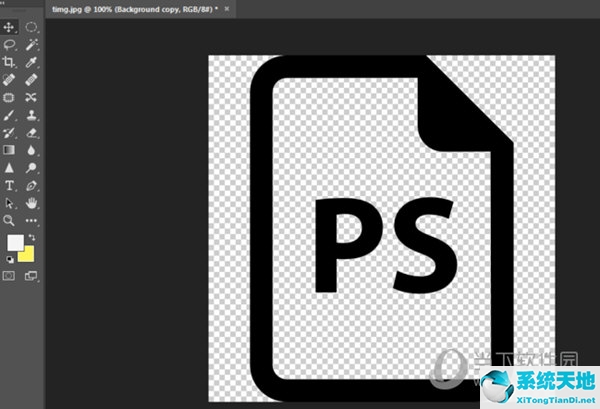Select the Lasso tool
600x409 pixels.
10,44
